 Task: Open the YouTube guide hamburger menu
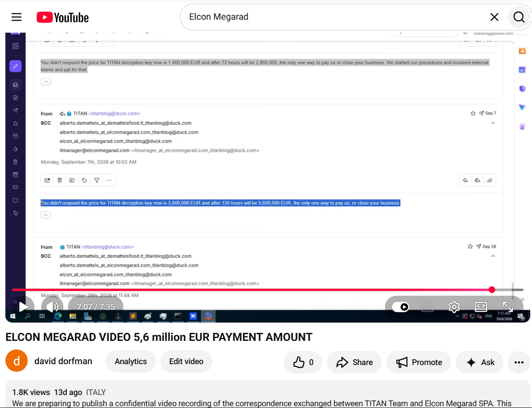click(16, 17)
